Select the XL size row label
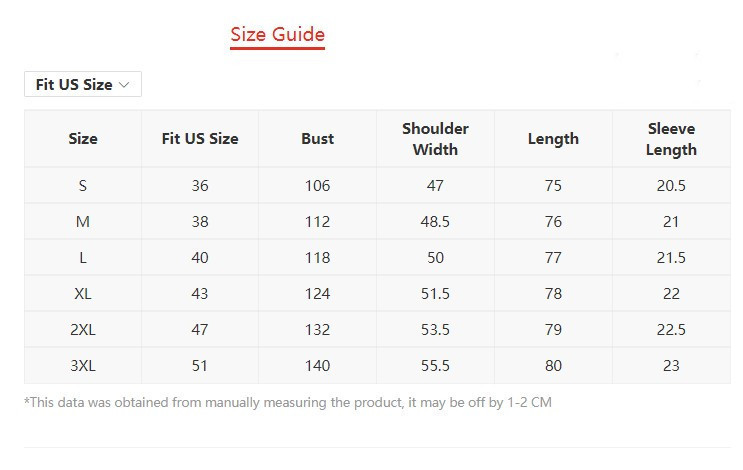This screenshot has width=743, height=470. [x=83, y=294]
